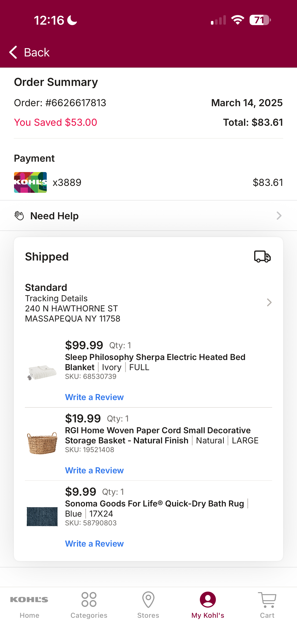This screenshot has height=644, width=297.
Task: Open the woven storage basket thumbnail
Action: (42, 443)
